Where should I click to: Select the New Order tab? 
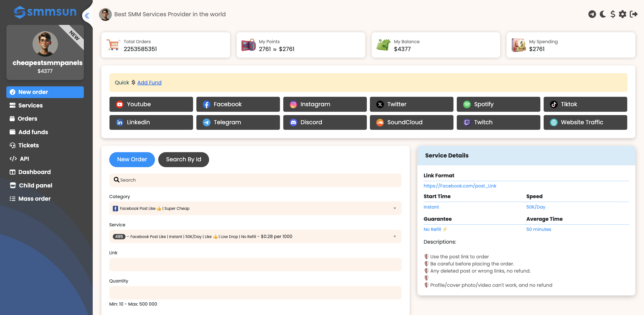point(132,160)
